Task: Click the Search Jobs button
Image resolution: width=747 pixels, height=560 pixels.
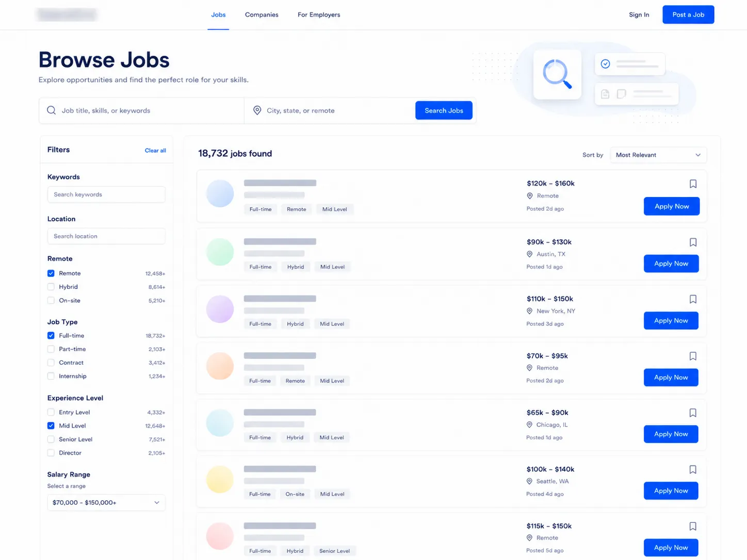Action: pyautogui.click(x=444, y=110)
